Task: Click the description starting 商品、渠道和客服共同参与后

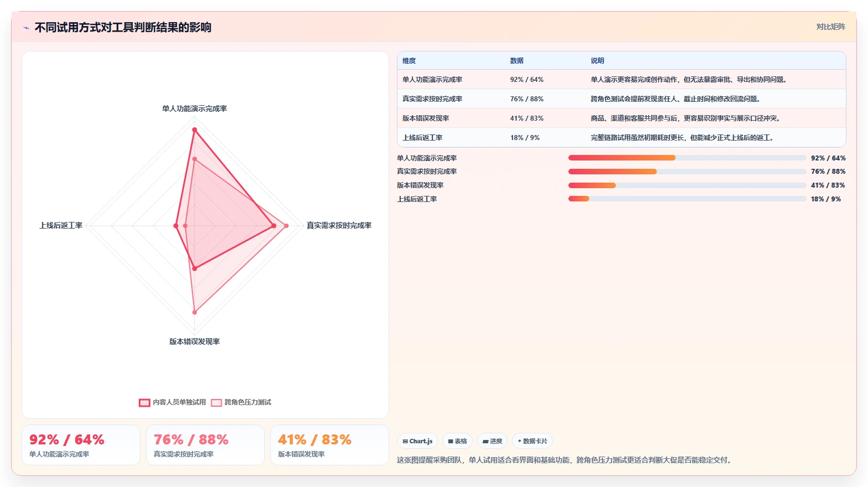Action: click(686, 118)
